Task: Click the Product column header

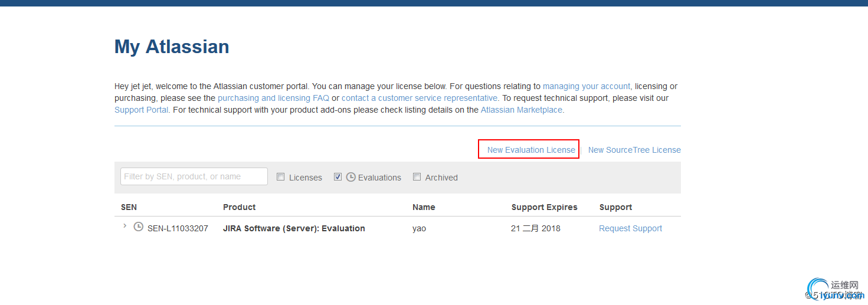Action: pos(239,207)
